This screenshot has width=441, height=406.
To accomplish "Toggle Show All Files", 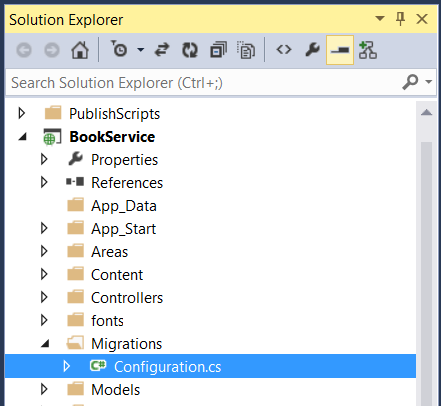I will pos(246,50).
